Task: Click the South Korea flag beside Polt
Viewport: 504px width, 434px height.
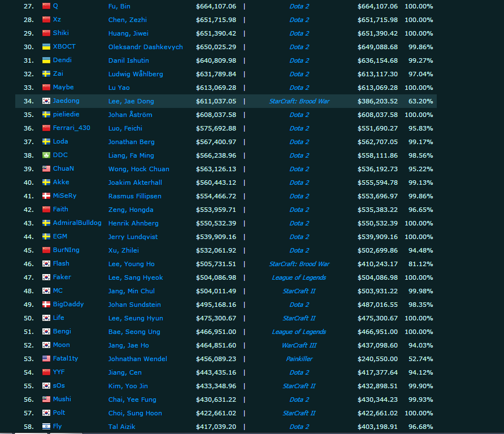Action: click(x=46, y=413)
